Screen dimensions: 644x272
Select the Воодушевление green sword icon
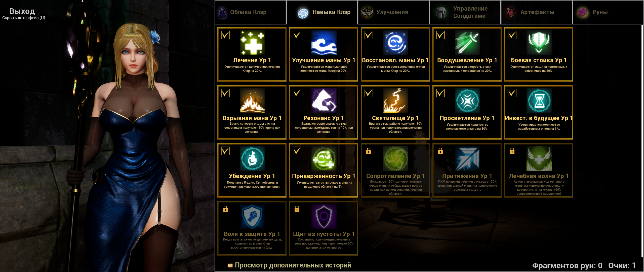click(x=467, y=43)
